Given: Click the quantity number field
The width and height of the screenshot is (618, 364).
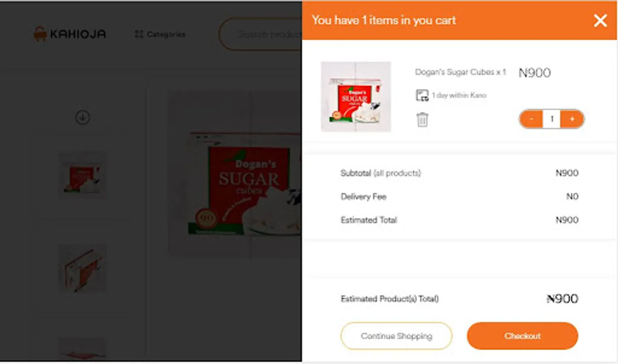Looking at the screenshot, I should pos(552,119).
